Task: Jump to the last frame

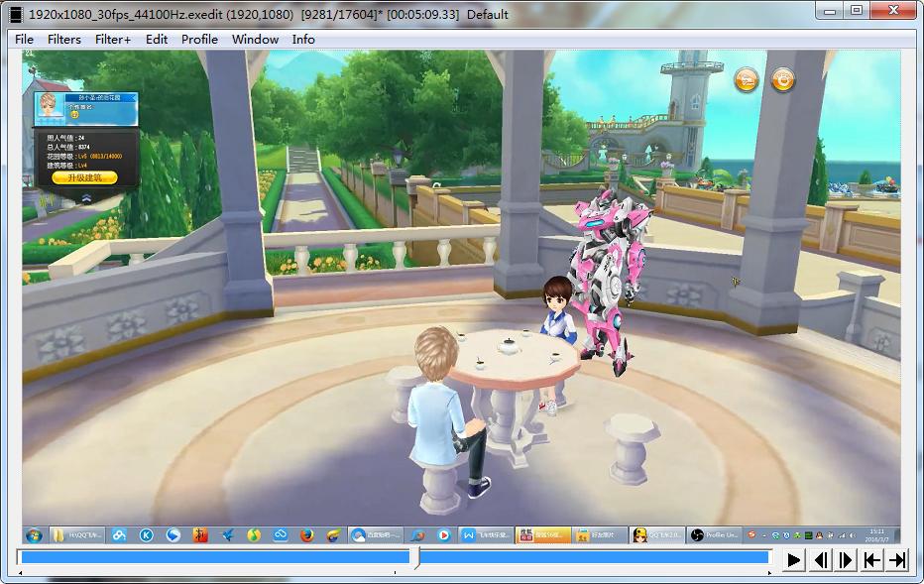Action: point(897,560)
